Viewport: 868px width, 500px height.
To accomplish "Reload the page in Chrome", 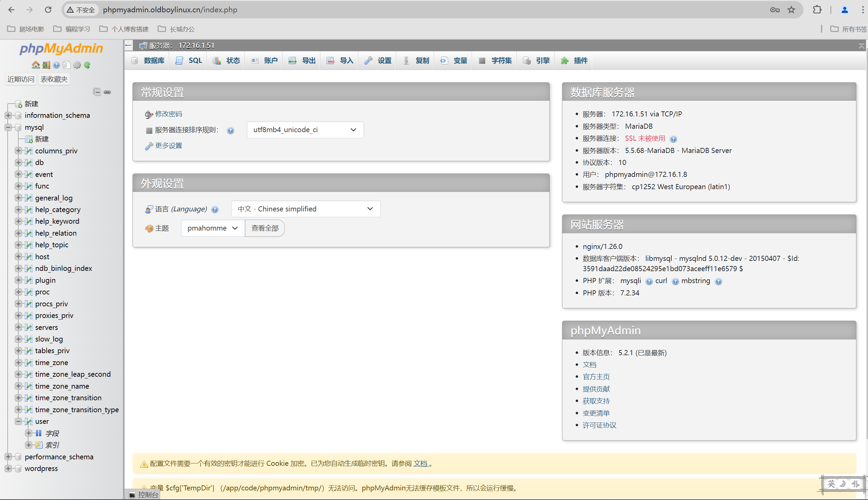I will (48, 10).
